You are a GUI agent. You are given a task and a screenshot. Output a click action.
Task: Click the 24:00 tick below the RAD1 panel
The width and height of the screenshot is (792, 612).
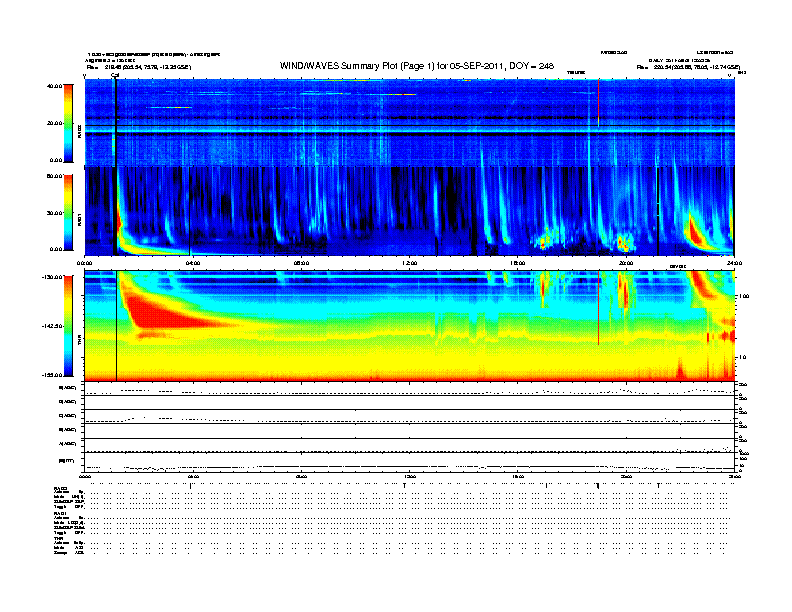(x=734, y=263)
